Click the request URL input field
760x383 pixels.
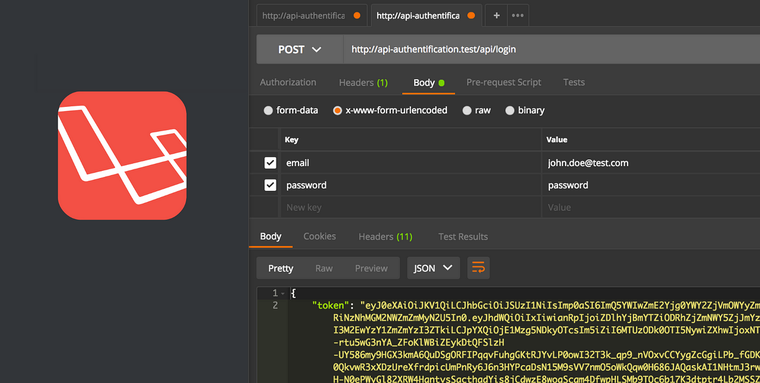tap(552, 49)
